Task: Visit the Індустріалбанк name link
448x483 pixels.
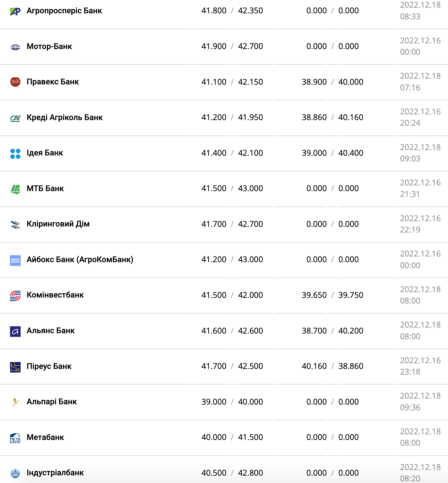Action: [x=55, y=473]
